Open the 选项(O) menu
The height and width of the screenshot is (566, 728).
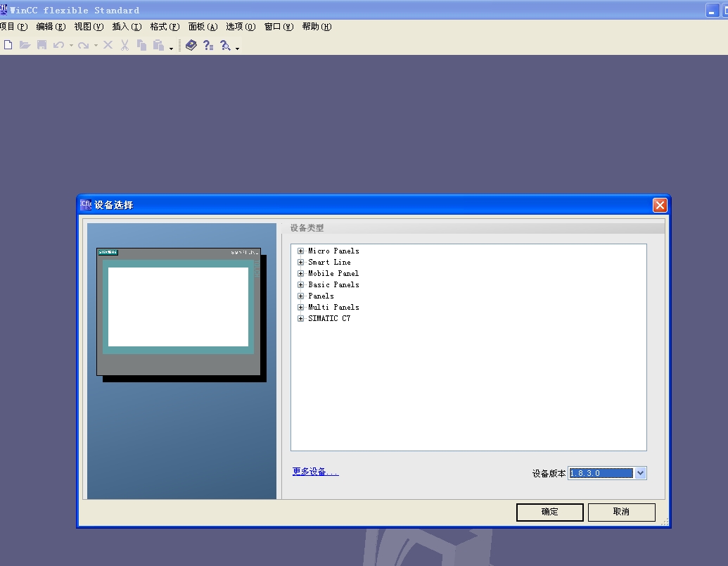pos(241,27)
